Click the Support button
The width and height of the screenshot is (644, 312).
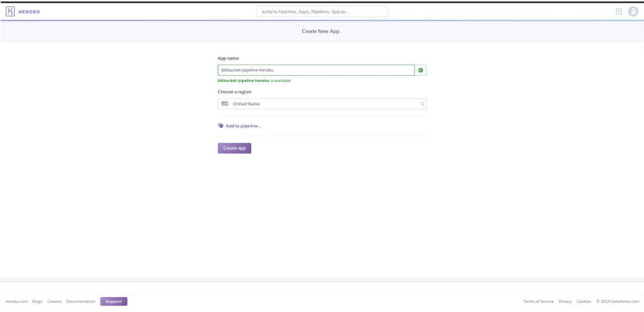[114, 301]
